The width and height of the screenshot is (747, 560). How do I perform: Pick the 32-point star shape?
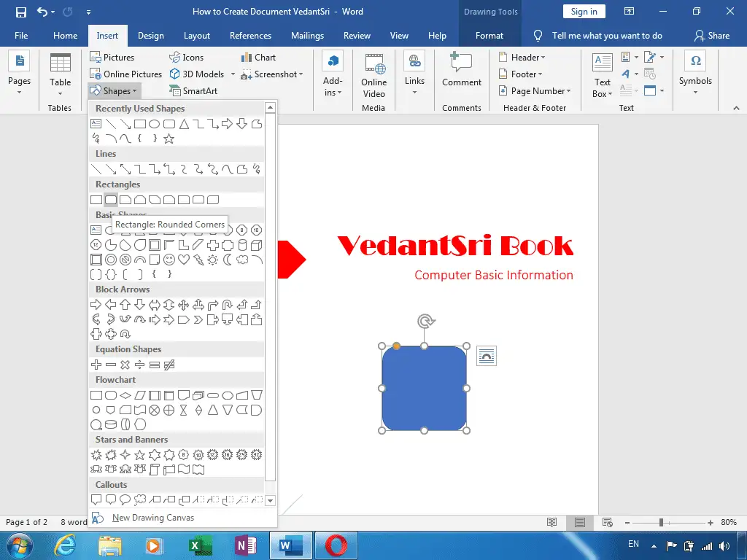(x=256, y=455)
